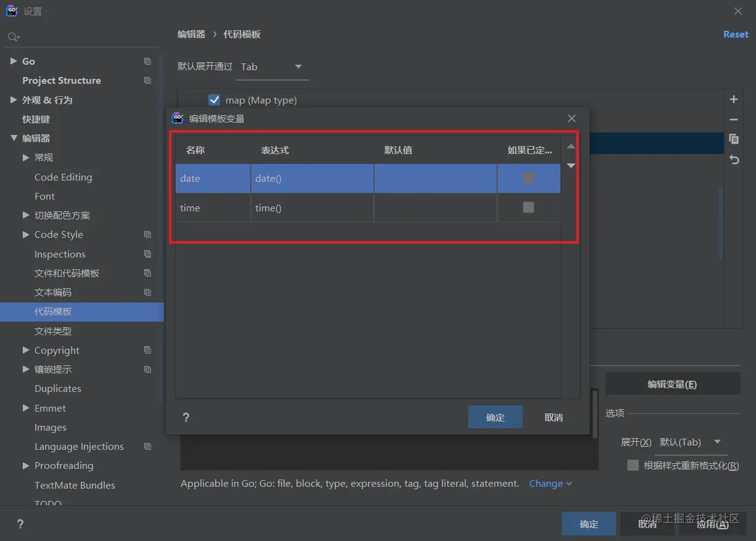Select TextMate Bundles in the settings tree

tap(75, 485)
